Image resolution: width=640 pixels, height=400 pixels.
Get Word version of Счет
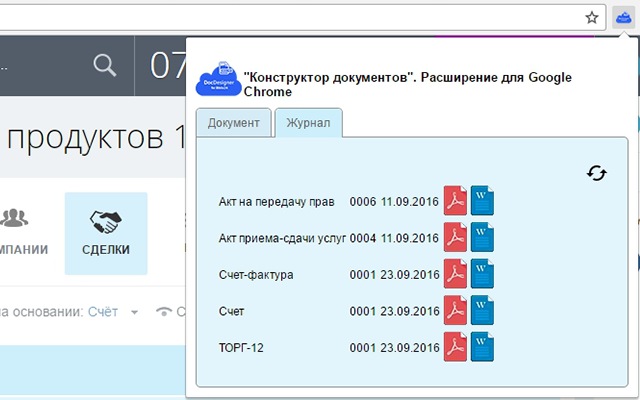[x=482, y=312]
